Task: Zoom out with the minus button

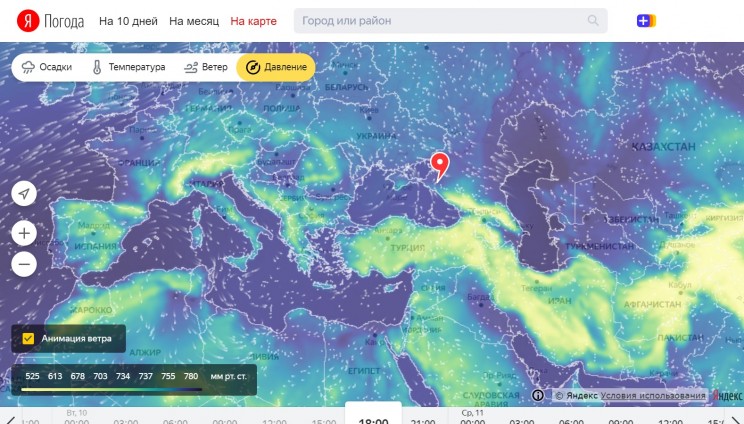Action: coord(24,264)
